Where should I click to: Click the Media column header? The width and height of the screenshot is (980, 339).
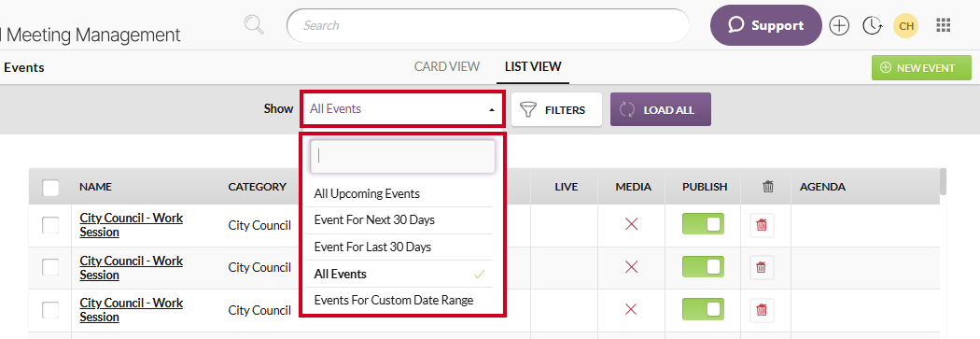point(633,187)
